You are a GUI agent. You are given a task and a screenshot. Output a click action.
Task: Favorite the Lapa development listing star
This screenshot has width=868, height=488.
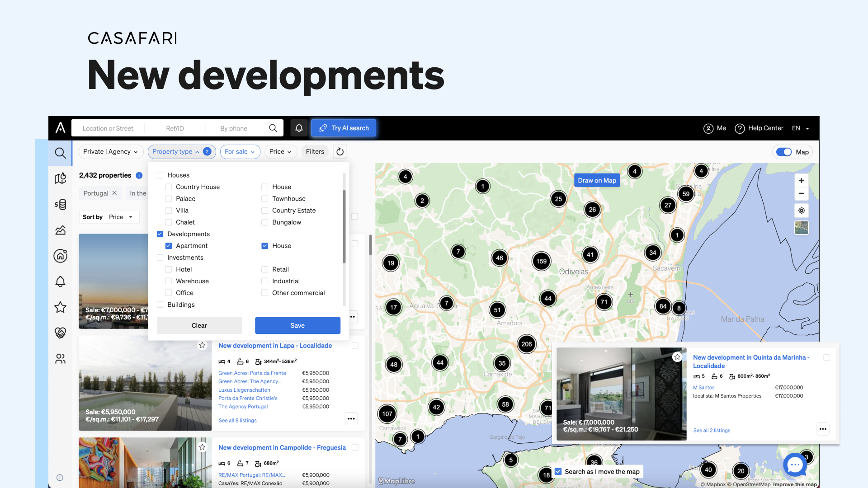tap(202, 345)
